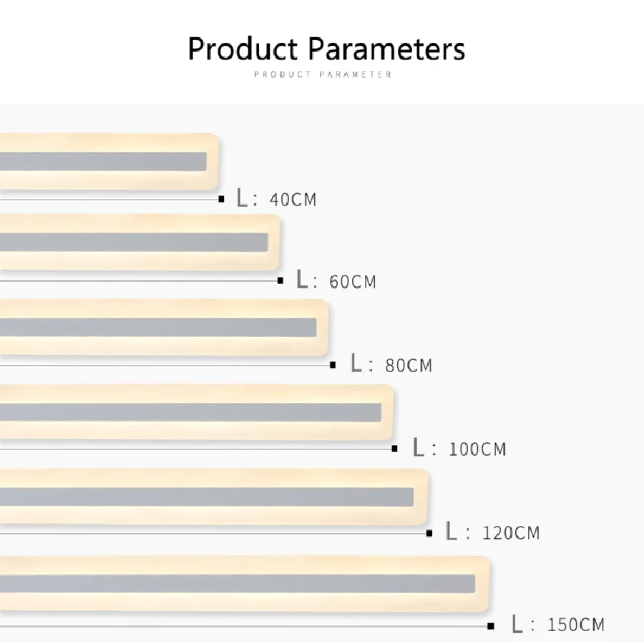Click the square marker beside 120CM
This screenshot has height=644, width=644.
(x=429, y=533)
